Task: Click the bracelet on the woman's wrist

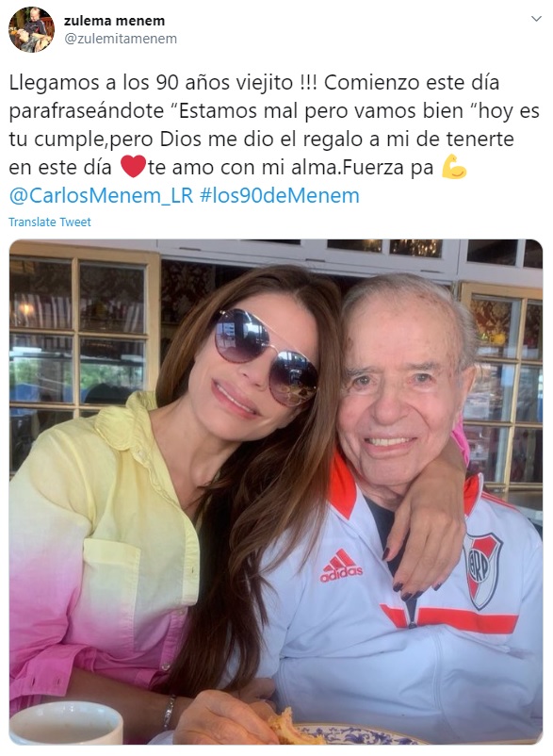Action: (x=169, y=711)
